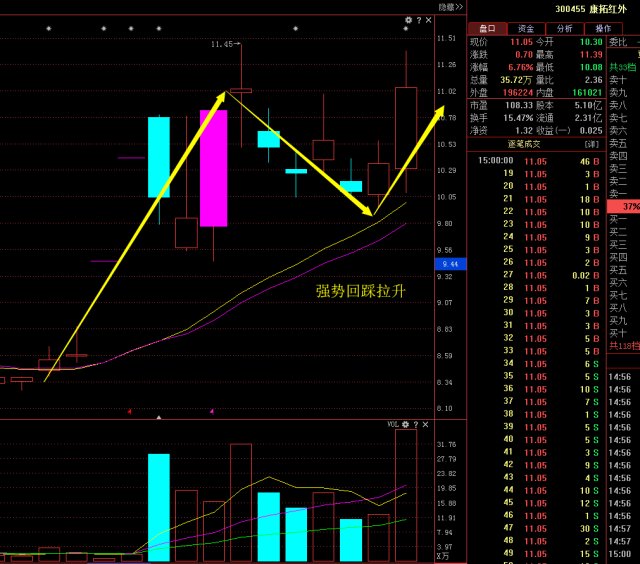Close the VOL volume panel
640x564 pixels.
pos(425,424)
